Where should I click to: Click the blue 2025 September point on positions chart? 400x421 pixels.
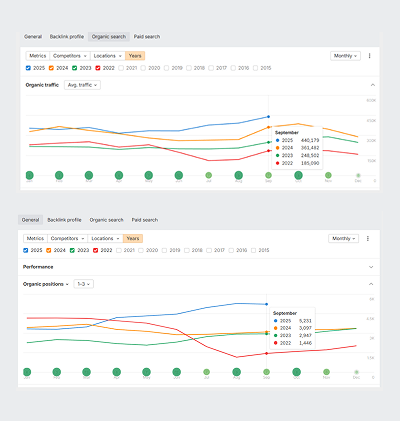pos(266,304)
